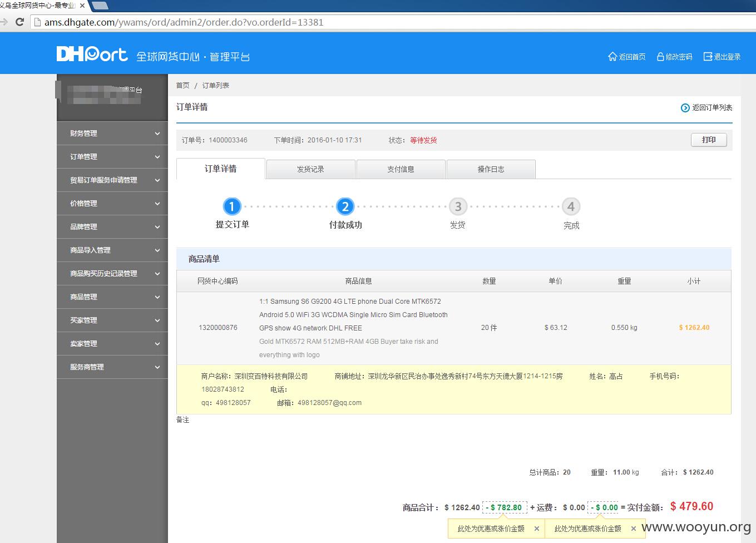Click the 网货中心编码 column header
Screen dimensions: 756x543
point(218,281)
